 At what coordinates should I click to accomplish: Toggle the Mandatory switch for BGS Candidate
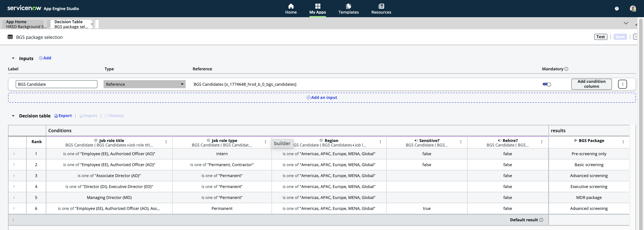(x=547, y=84)
